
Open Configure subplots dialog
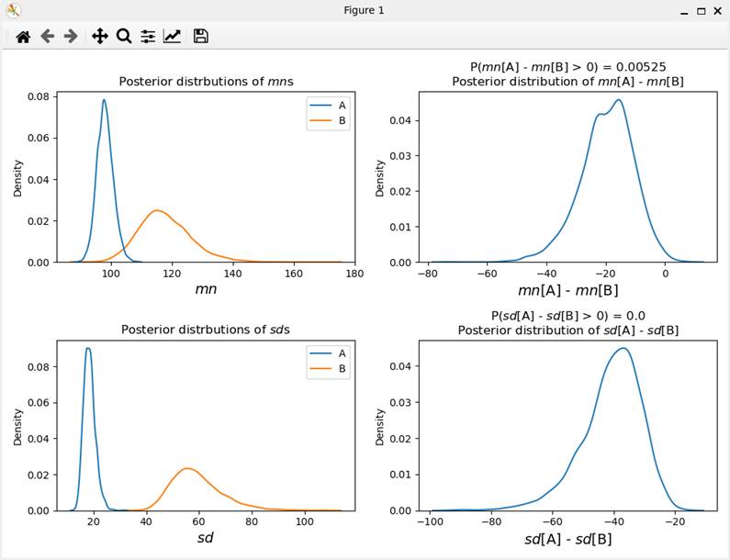(x=148, y=37)
